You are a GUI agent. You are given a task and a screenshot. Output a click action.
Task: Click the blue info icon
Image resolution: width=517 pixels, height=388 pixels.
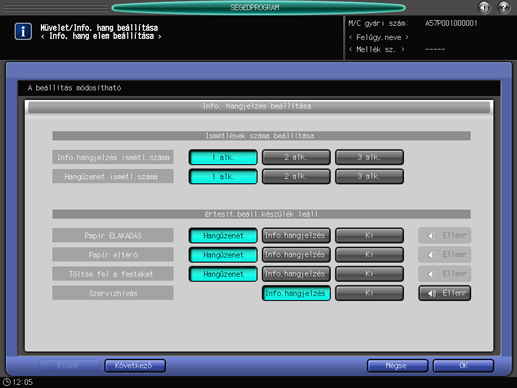[x=23, y=32]
